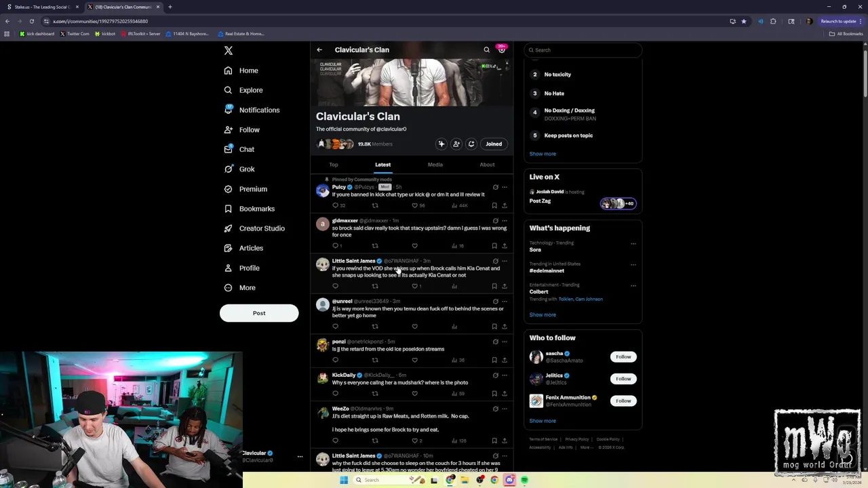Open Grok from the sidebar
This screenshot has width=868, height=488.
[239, 169]
